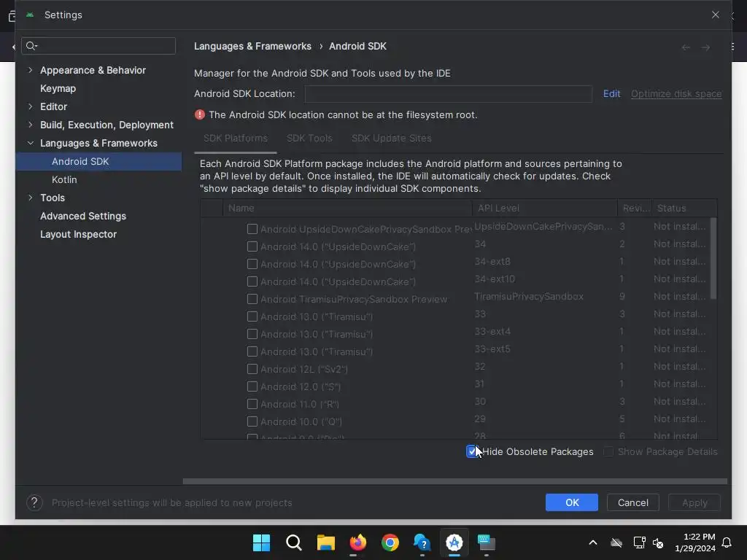Open Layout Inspector settings
This screenshot has width=747, height=560.
pos(78,234)
